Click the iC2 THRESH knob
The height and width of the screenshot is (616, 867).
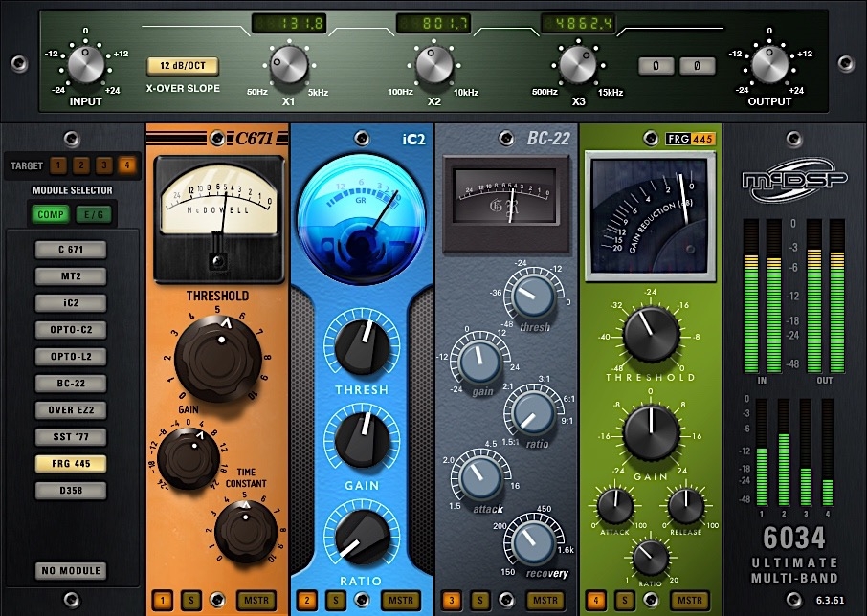362,347
